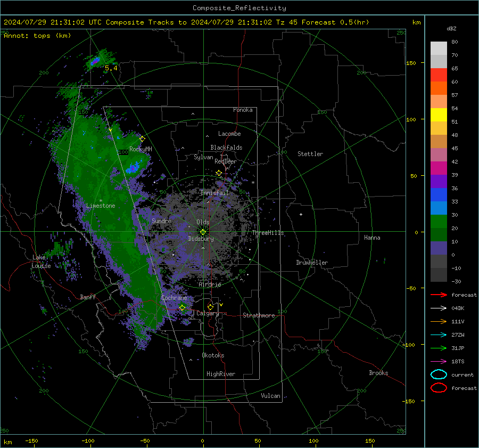Click the dBZ legend heading
479x448 pixels.
[x=451, y=28]
